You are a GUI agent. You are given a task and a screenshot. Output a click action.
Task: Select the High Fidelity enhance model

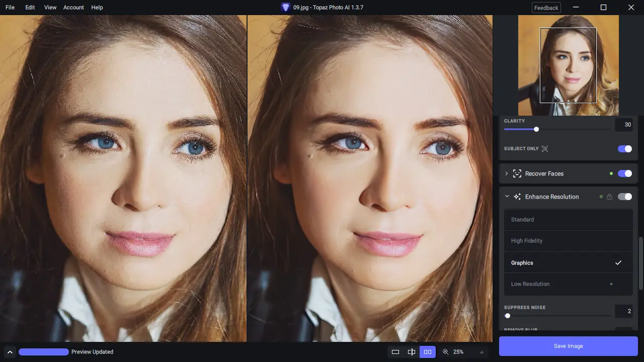coord(569,241)
